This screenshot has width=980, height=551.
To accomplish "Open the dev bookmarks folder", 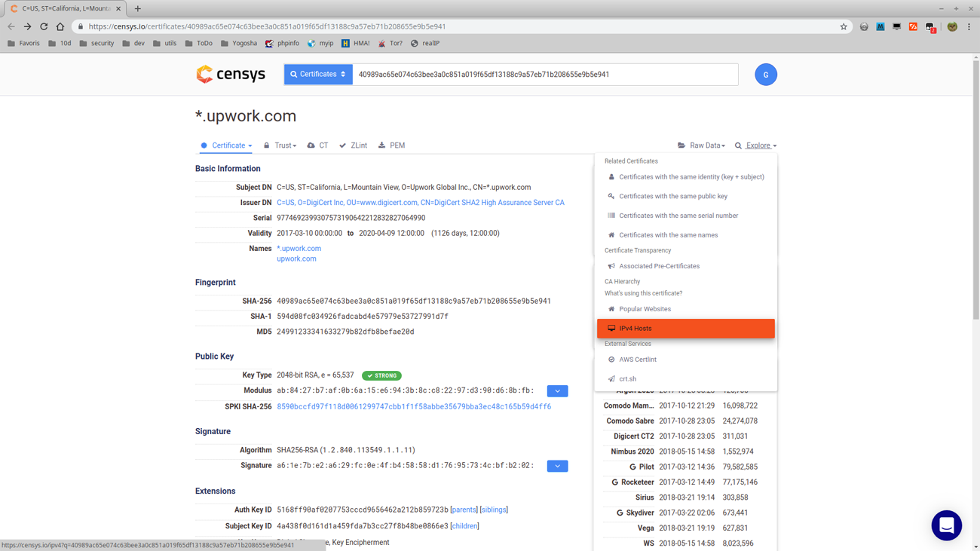I will point(133,43).
